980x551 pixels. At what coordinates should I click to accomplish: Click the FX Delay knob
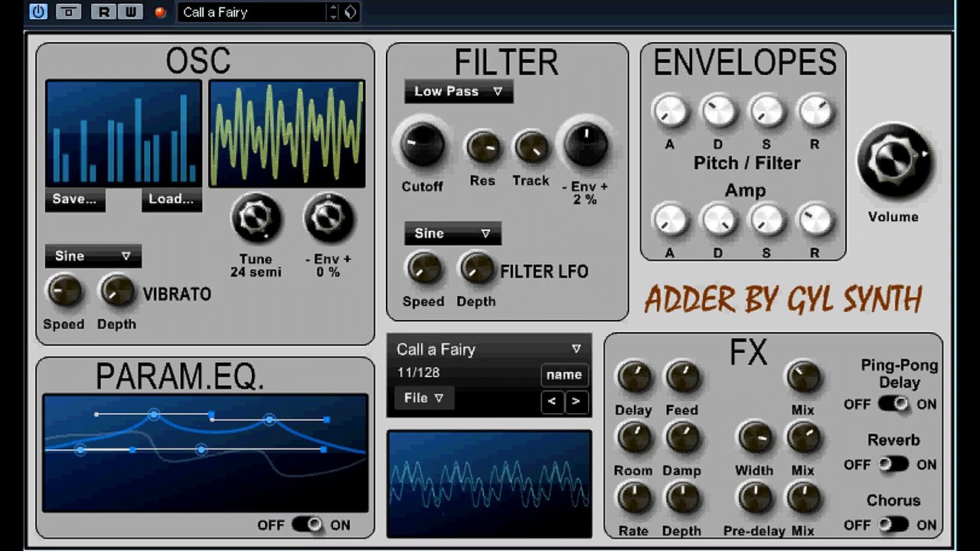pos(633,377)
